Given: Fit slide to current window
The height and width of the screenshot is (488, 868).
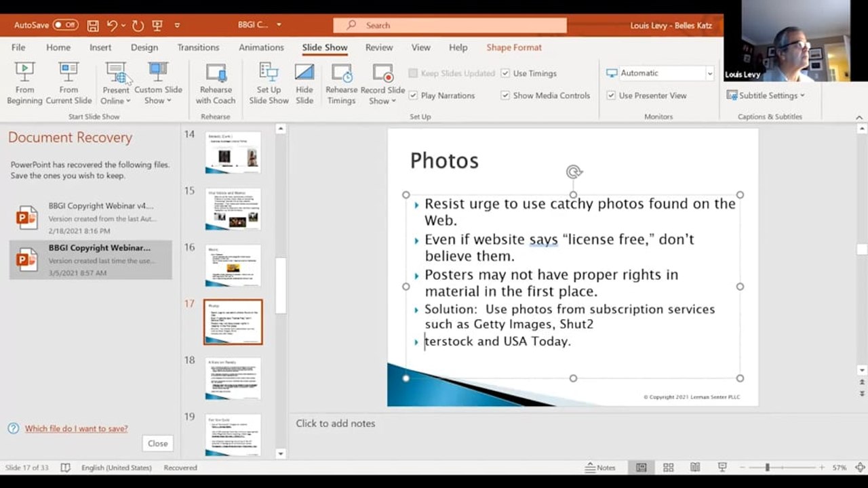Looking at the screenshot, I should (x=861, y=468).
